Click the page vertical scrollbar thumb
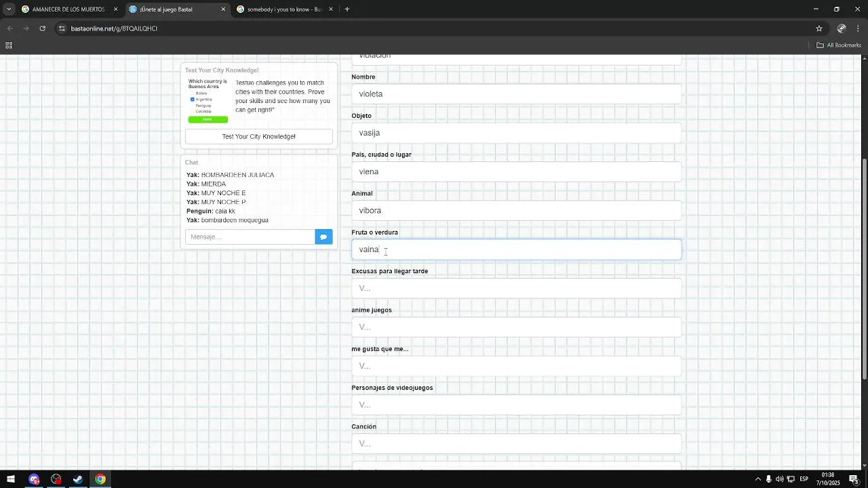The width and height of the screenshot is (868, 488). pos(864,268)
